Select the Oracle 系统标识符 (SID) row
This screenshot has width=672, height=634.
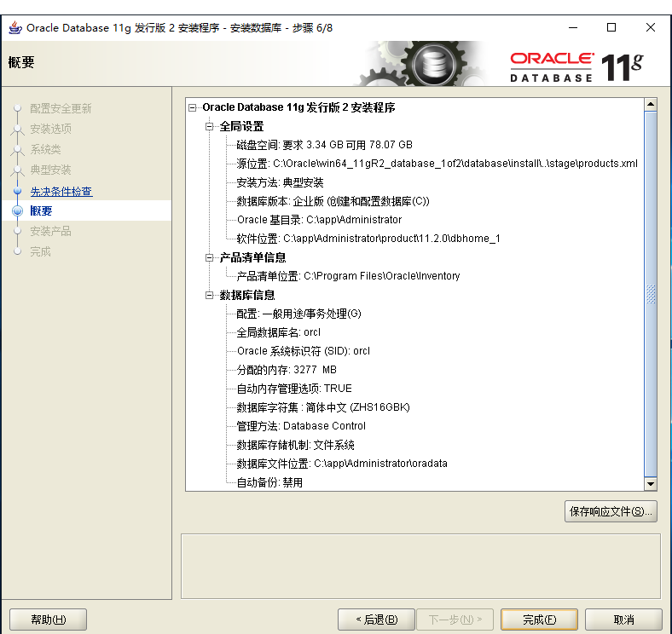click(x=304, y=351)
